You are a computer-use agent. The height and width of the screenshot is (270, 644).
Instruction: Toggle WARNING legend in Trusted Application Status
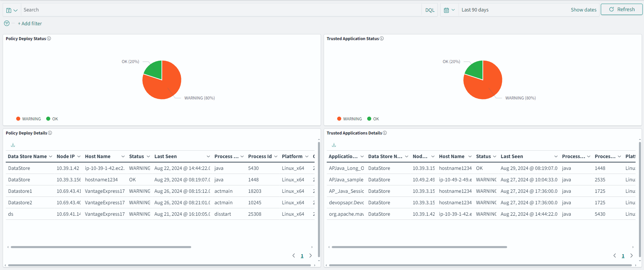point(349,119)
